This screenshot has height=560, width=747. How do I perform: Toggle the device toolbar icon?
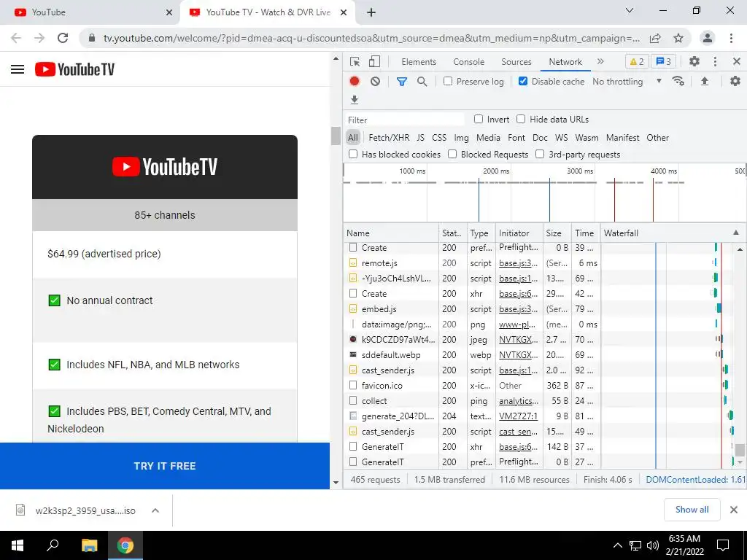375,61
